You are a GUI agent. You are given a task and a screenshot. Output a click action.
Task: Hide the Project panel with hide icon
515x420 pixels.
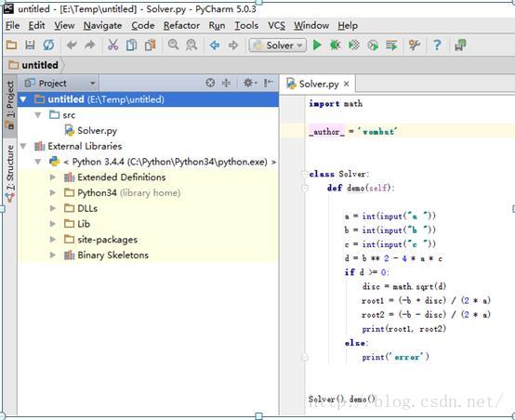(269, 83)
